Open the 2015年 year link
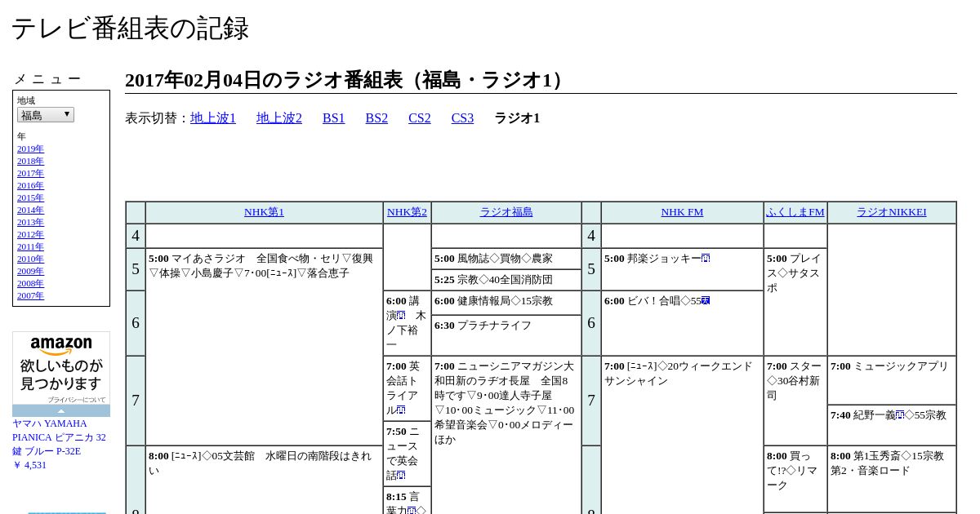Screen dimensions: 980x514 (30, 198)
